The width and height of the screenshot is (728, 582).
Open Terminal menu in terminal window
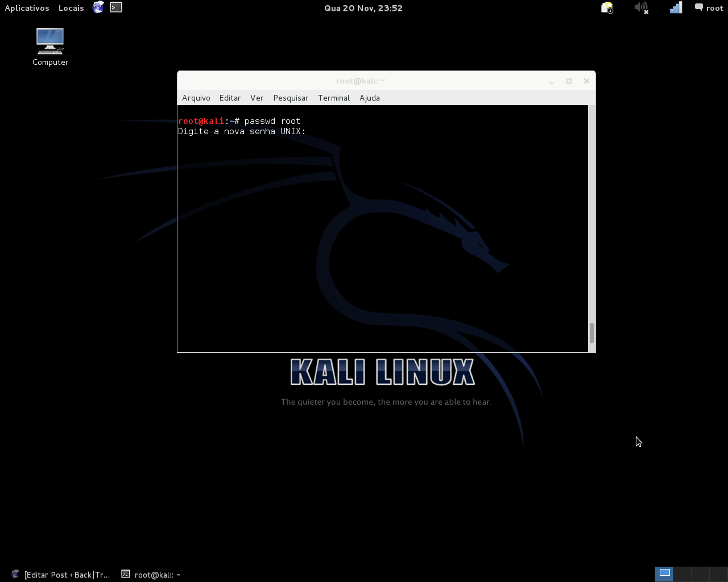click(334, 98)
